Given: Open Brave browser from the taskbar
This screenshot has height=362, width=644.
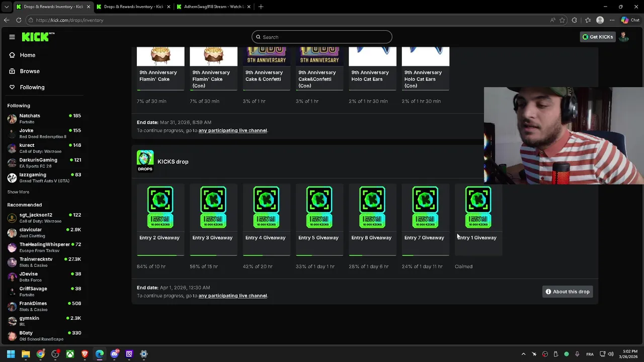Looking at the screenshot, I should click(x=85, y=354).
